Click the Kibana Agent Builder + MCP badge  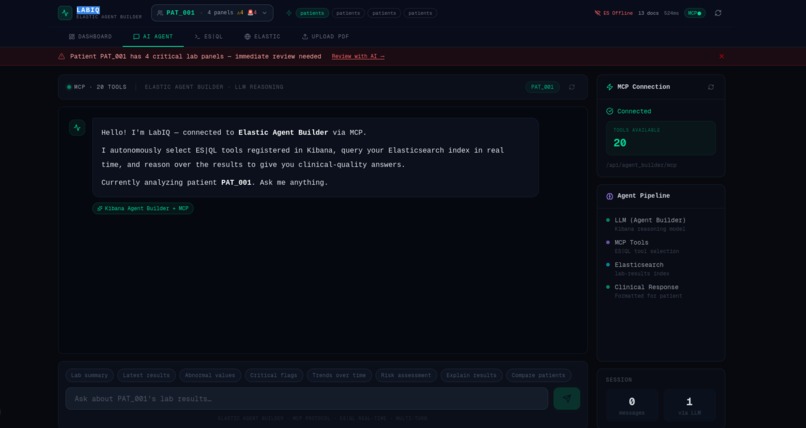click(x=143, y=209)
